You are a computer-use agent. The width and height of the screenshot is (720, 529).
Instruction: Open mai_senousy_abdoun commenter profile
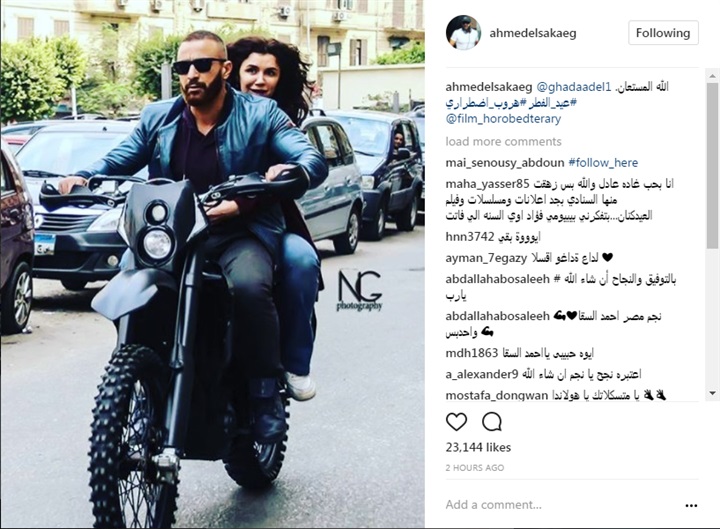click(505, 163)
